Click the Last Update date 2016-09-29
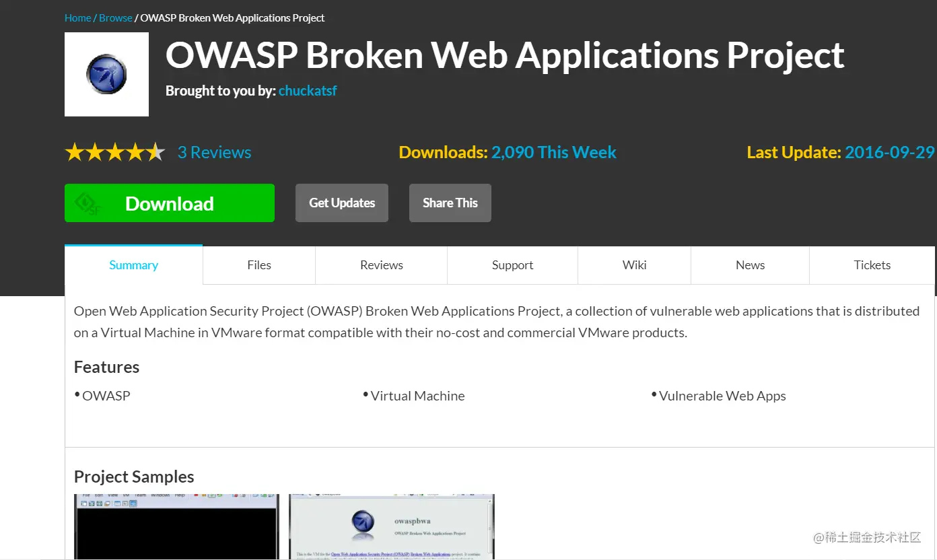The image size is (937, 560). coord(890,152)
